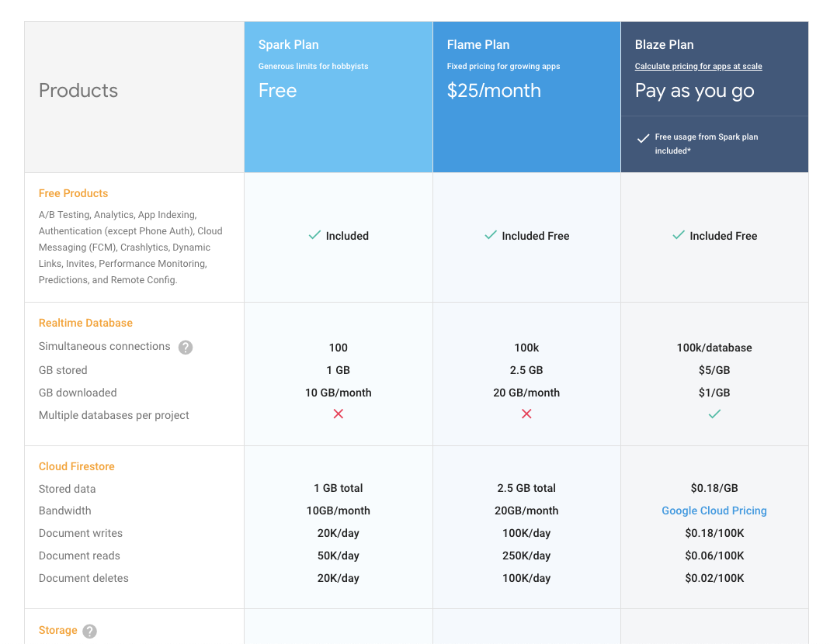Click the GB downloaded row label
This screenshot has height=644, width=830.
[x=78, y=393]
